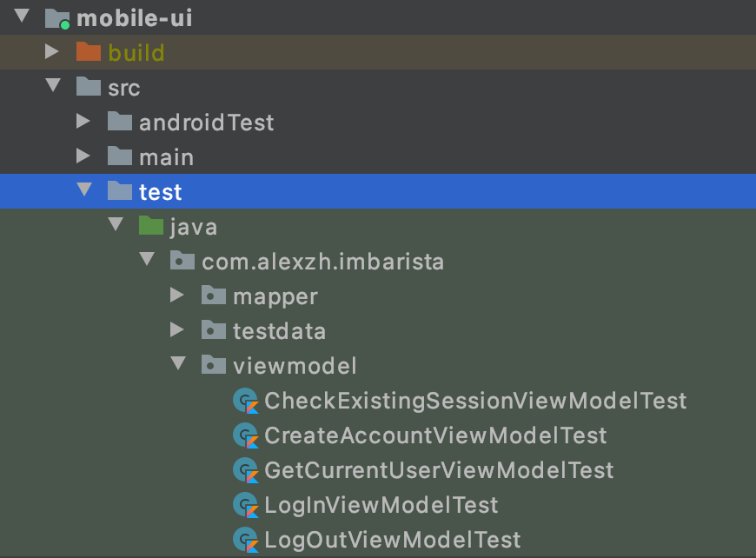Click the mapper package icon
The image size is (756, 558).
pyautogui.click(x=214, y=296)
